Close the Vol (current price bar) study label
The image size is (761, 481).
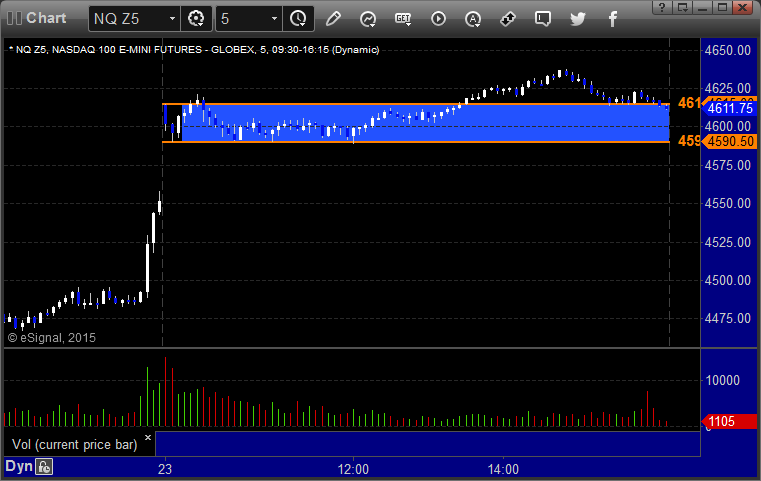tap(148, 437)
